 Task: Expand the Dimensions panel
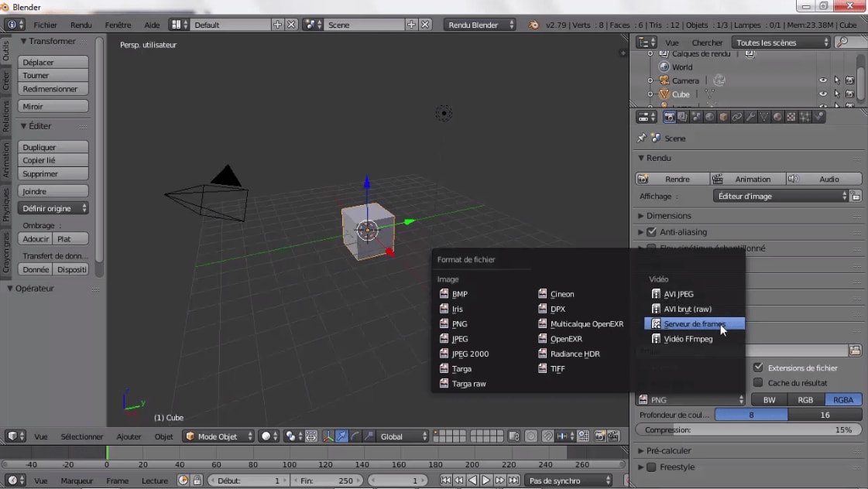pyautogui.click(x=667, y=215)
